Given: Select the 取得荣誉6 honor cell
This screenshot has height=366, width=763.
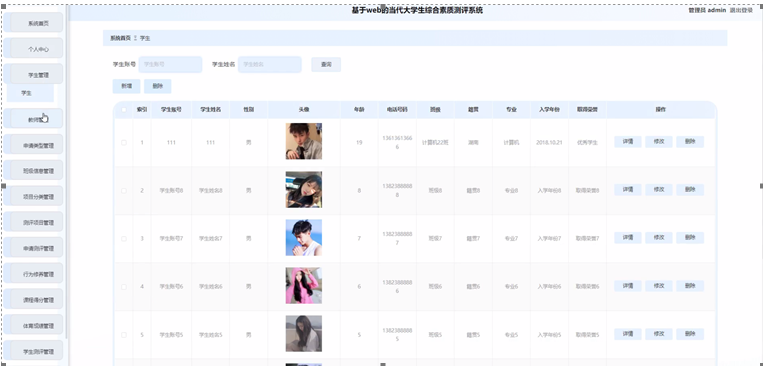Looking at the screenshot, I should (x=587, y=287).
